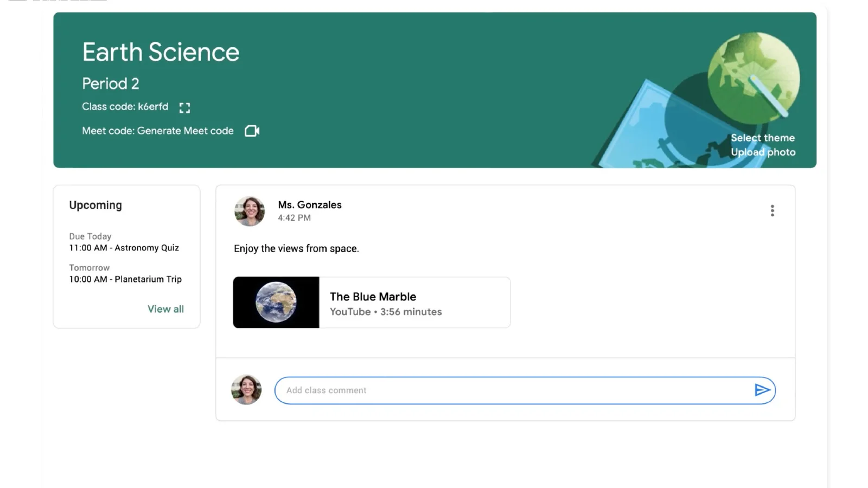
Task: Click the class code k6erfd
Action: (152, 107)
